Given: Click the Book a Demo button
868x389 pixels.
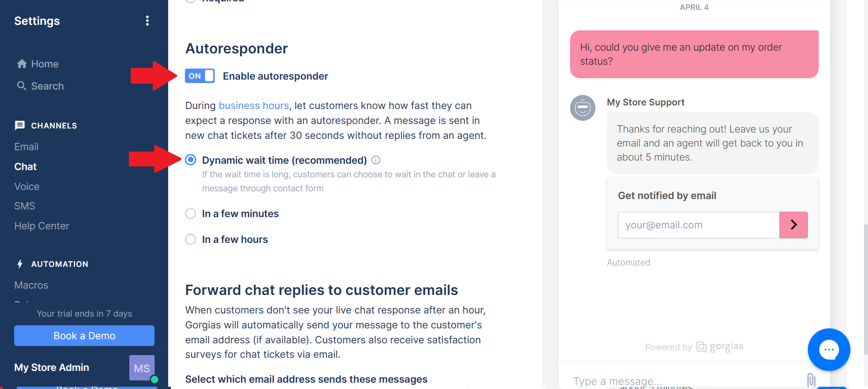Looking at the screenshot, I should pos(84,336).
